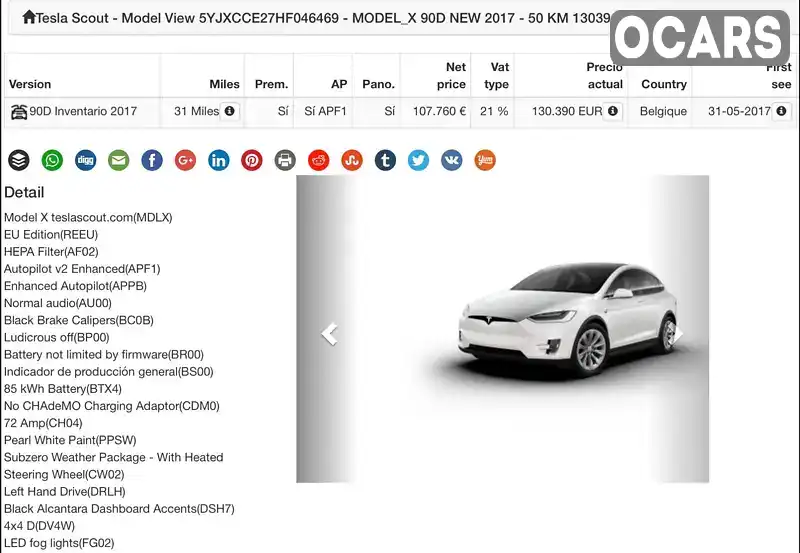Image resolution: width=800 pixels, height=553 pixels.
Task: Share on Google Plus
Action: point(185,160)
